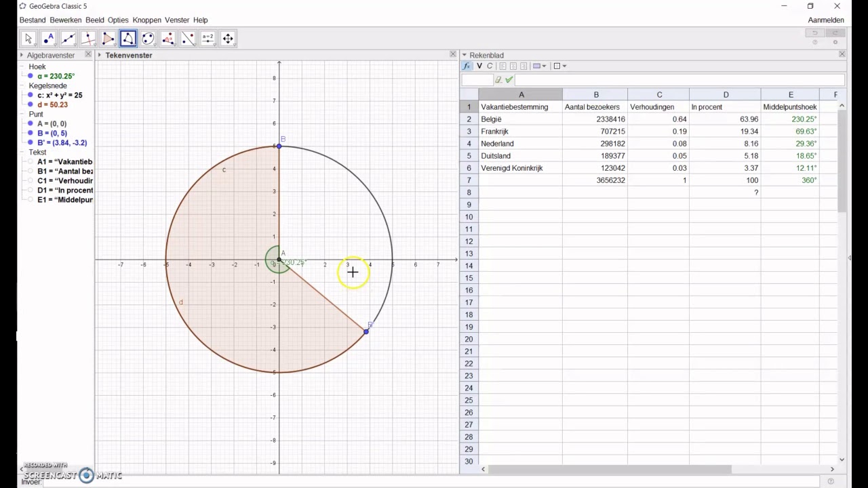Collapse the Hoek group in algebra view
This screenshot has height=488, width=868.
22,67
